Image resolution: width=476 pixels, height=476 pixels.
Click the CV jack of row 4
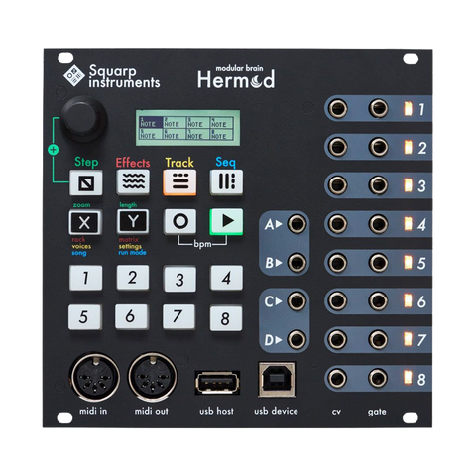click(x=337, y=224)
